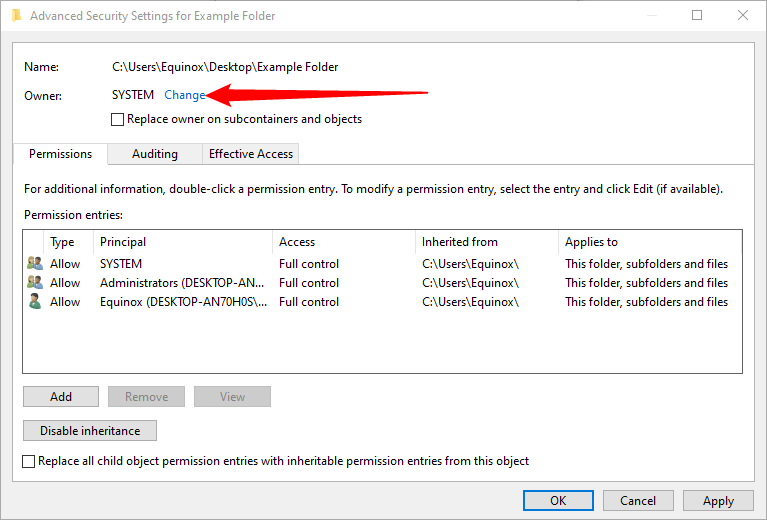Click the Administrators entry's group icon
The height and width of the screenshot is (520, 767).
tap(35, 283)
